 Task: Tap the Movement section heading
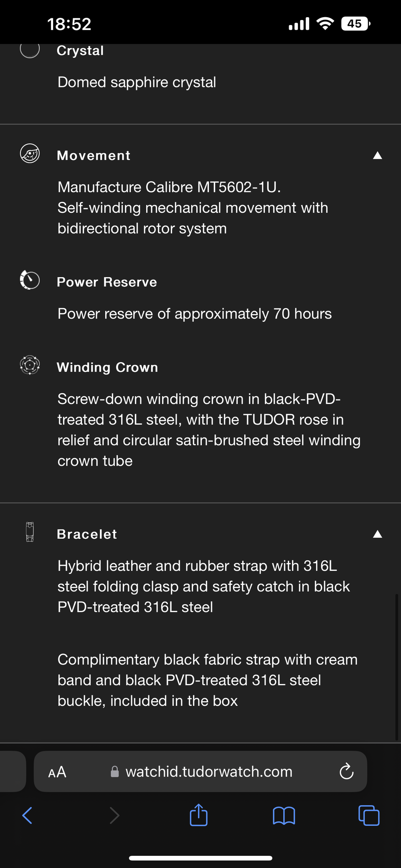[94, 155]
